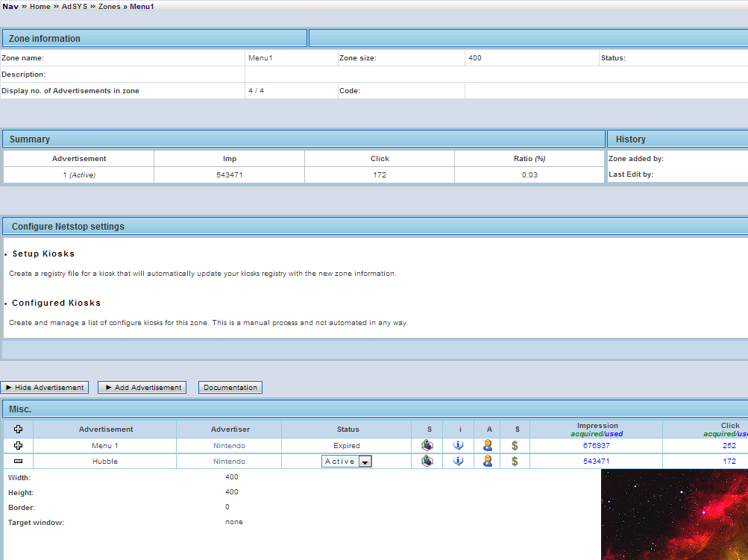Open the Documentation button
748x560 pixels.
(230, 387)
